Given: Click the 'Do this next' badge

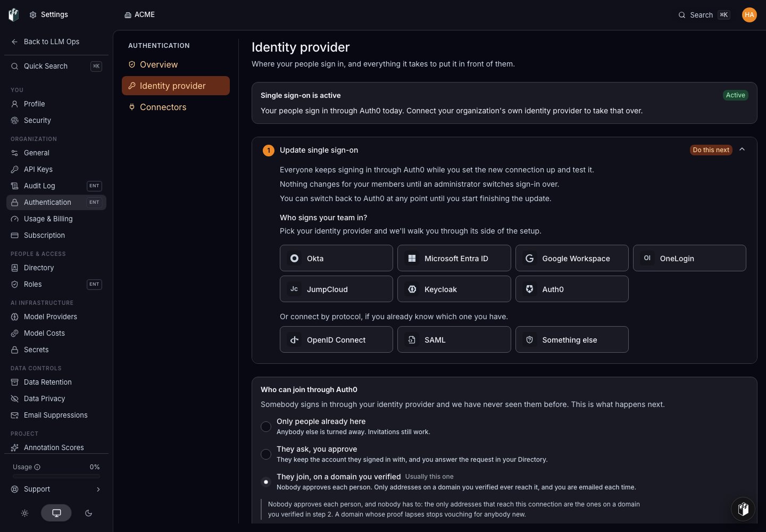Looking at the screenshot, I should click(x=711, y=150).
